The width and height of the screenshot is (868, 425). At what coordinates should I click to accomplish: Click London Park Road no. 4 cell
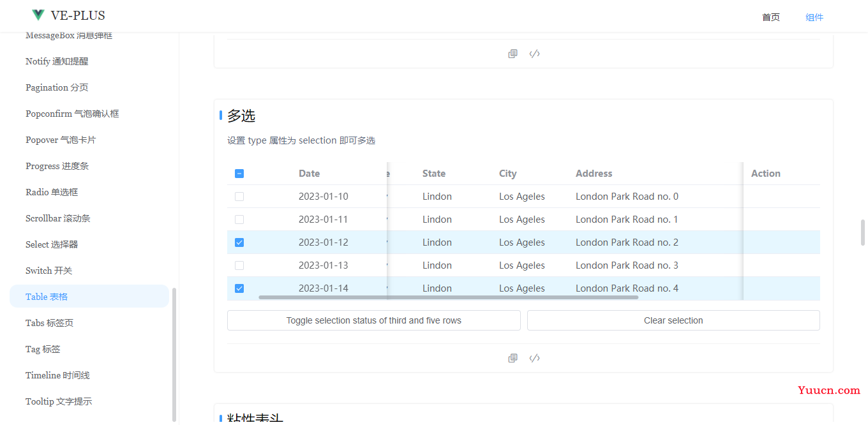pyautogui.click(x=627, y=288)
